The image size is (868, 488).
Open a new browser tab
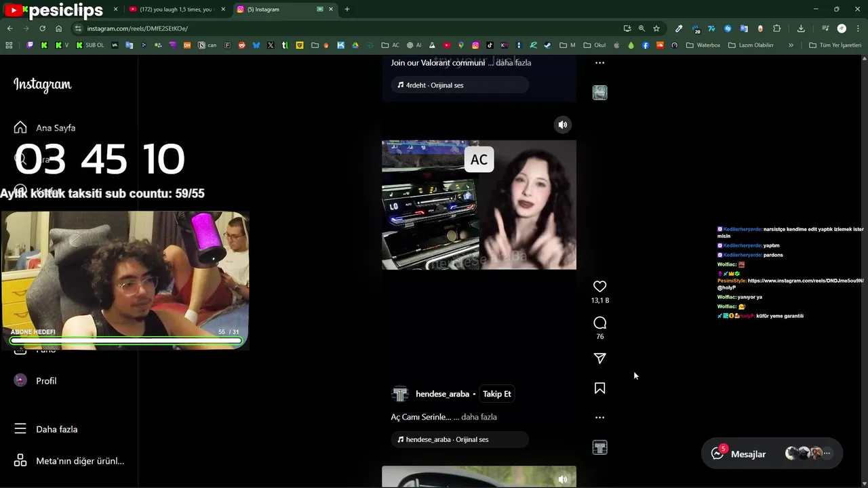(347, 9)
